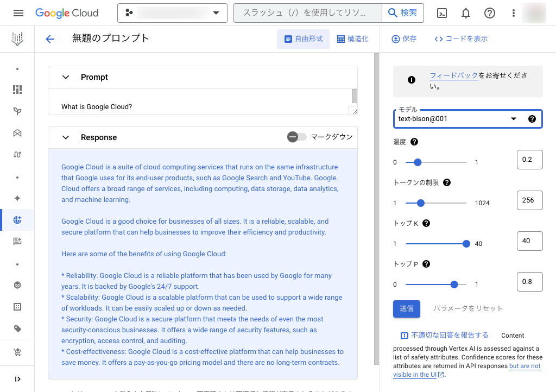
Task: Click the help question mark in header
Action: point(490,13)
